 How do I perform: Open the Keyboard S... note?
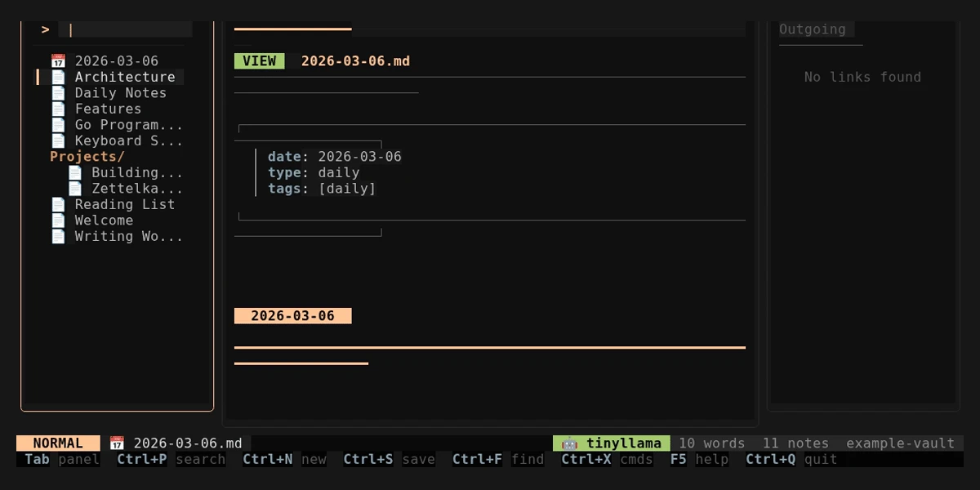tap(129, 140)
